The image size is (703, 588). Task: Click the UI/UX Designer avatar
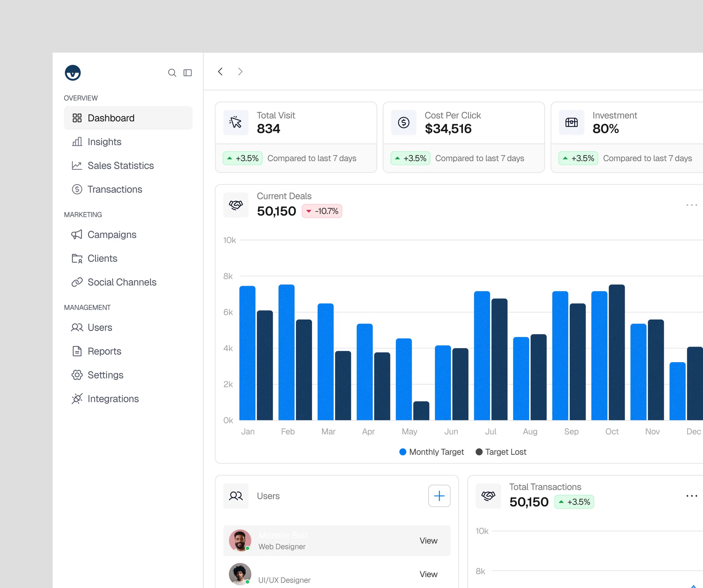click(x=240, y=574)
